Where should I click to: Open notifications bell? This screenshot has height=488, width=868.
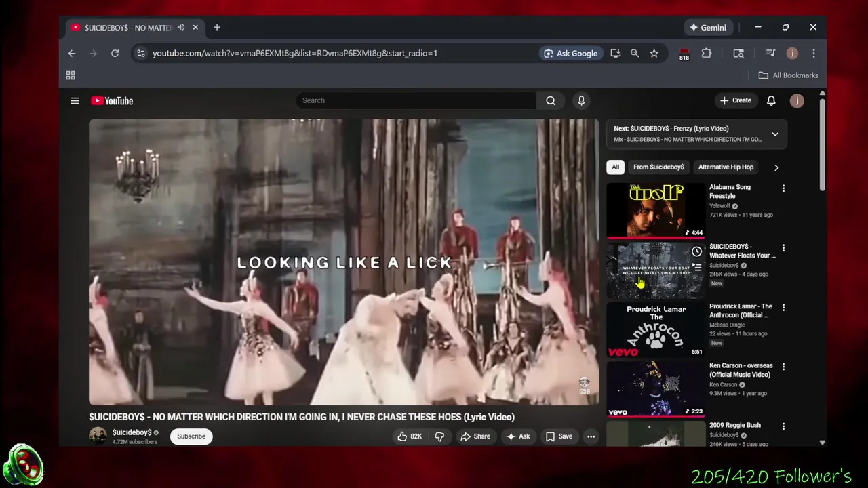pos(771,100)
